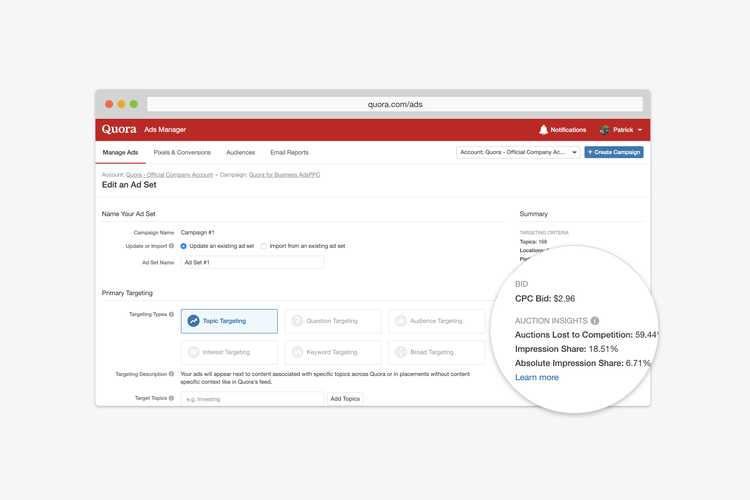750x500 pixels.
Task: Click the Question Targeting icon
Action: [x=297, y=321]
